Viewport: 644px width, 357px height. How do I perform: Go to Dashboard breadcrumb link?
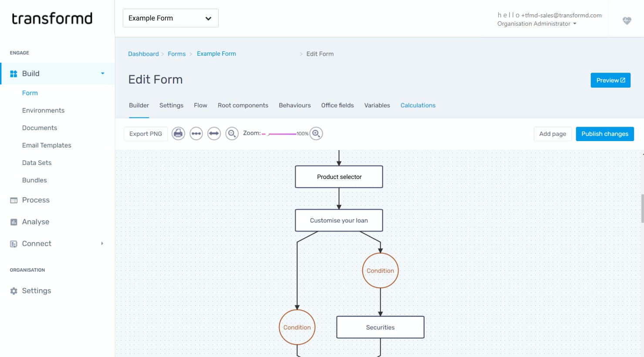[143, 54]
